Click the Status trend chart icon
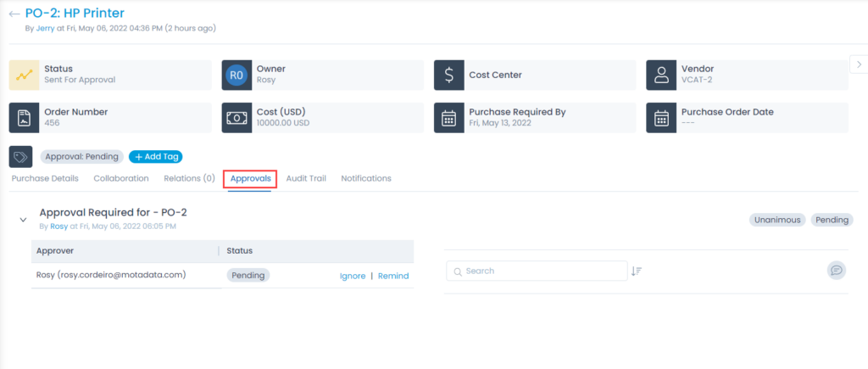Viewport: 868px width, 369px height. pos(24,75)
